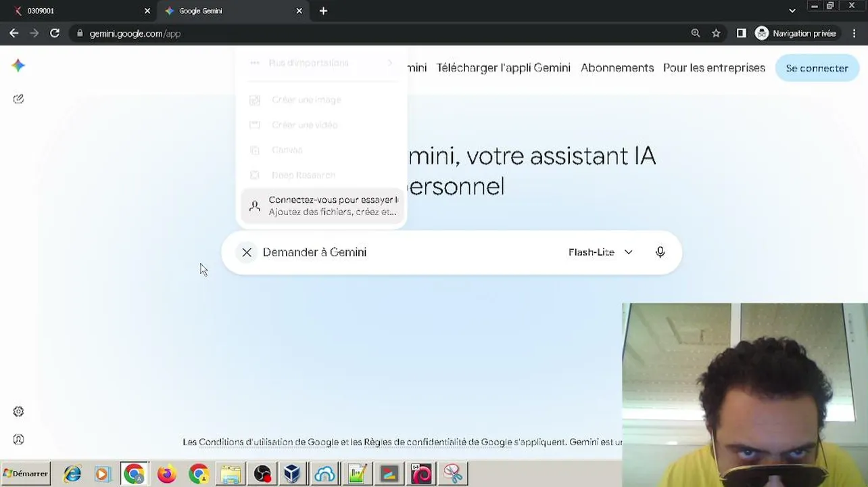This screenshot has height=487, width=868.
Task: Open the zoom magnifier in the address bar
Action: 696,33
